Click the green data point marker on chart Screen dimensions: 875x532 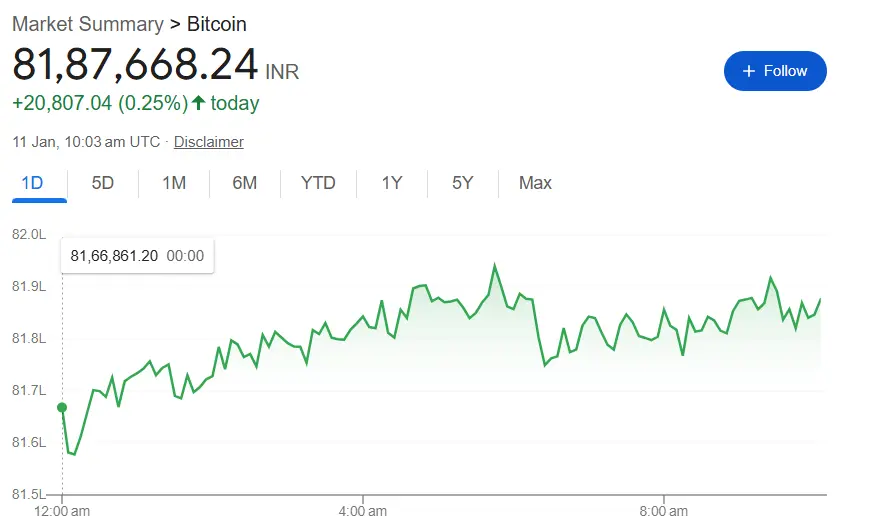(x=62, y=407)
